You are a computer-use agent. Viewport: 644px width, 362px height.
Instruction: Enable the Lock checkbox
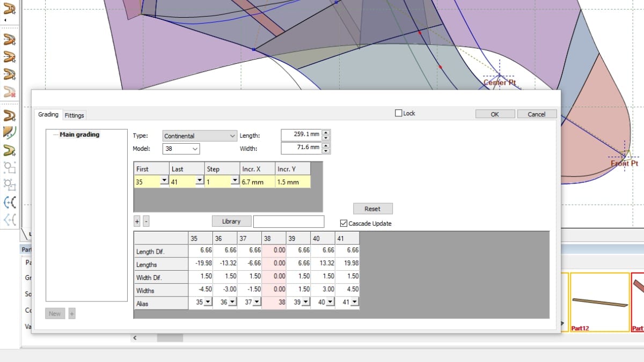[x=398, y=113]
